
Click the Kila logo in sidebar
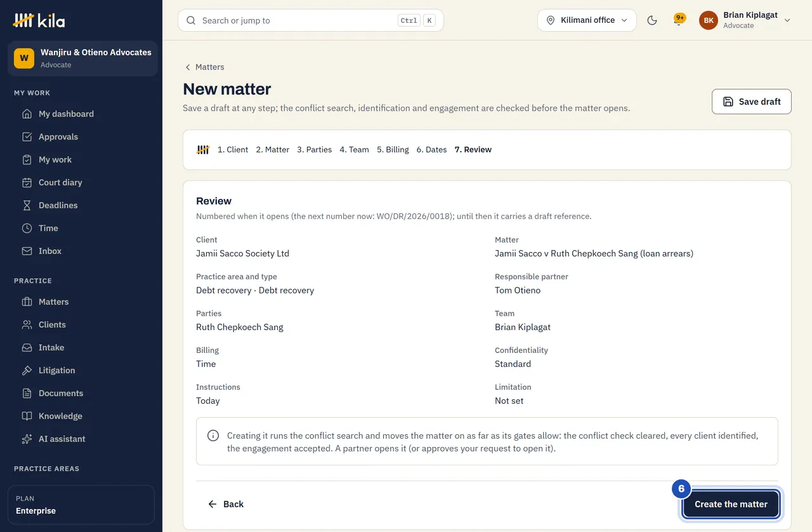[x=39, y=20]
